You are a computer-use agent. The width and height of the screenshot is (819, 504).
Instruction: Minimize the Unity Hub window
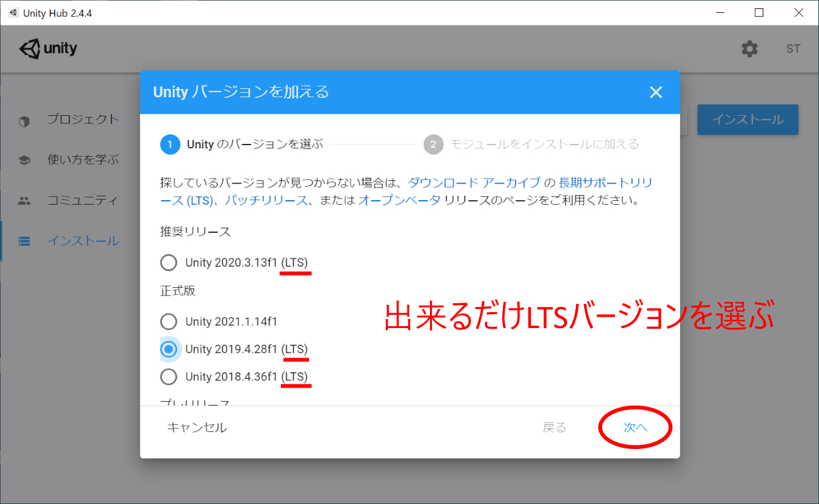click(x=720, y=13)
